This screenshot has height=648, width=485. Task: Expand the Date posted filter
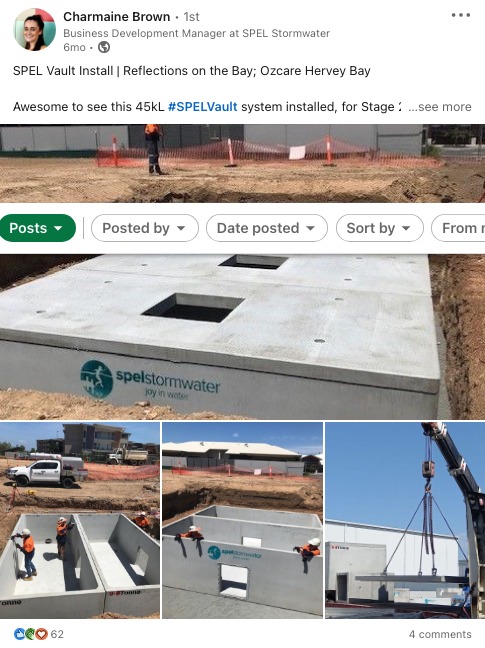click(267, 228)
